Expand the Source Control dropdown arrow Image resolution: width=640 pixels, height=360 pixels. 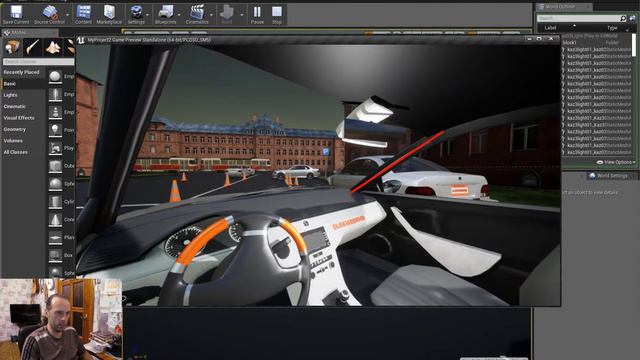(x=68, y=15)
